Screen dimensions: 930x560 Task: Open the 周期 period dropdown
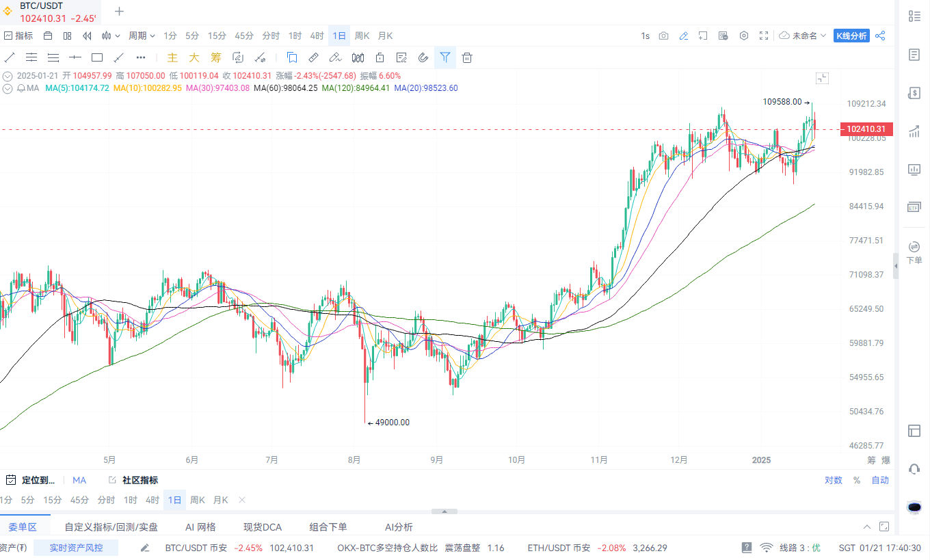[142, 36]
